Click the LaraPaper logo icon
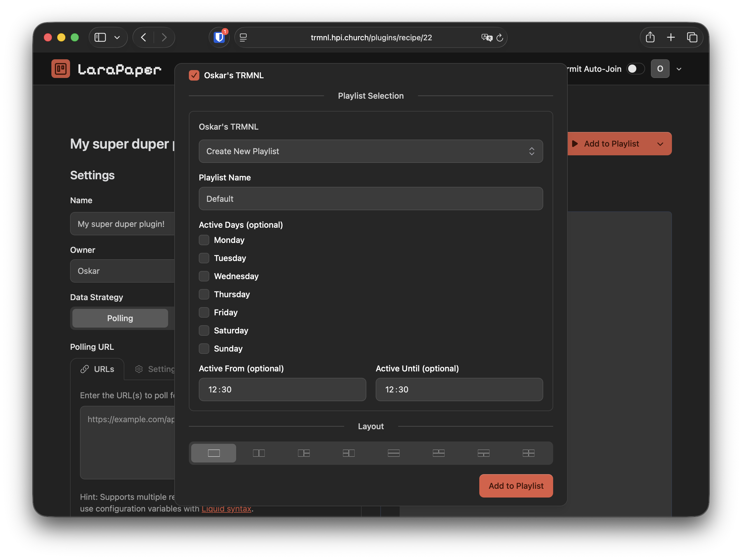Screen dimensions: 742x560 61,69
